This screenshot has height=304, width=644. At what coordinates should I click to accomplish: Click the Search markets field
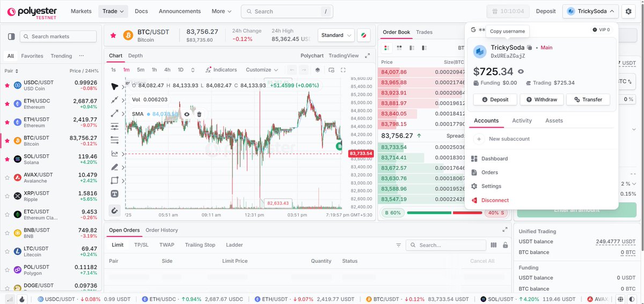pos(58,36)
